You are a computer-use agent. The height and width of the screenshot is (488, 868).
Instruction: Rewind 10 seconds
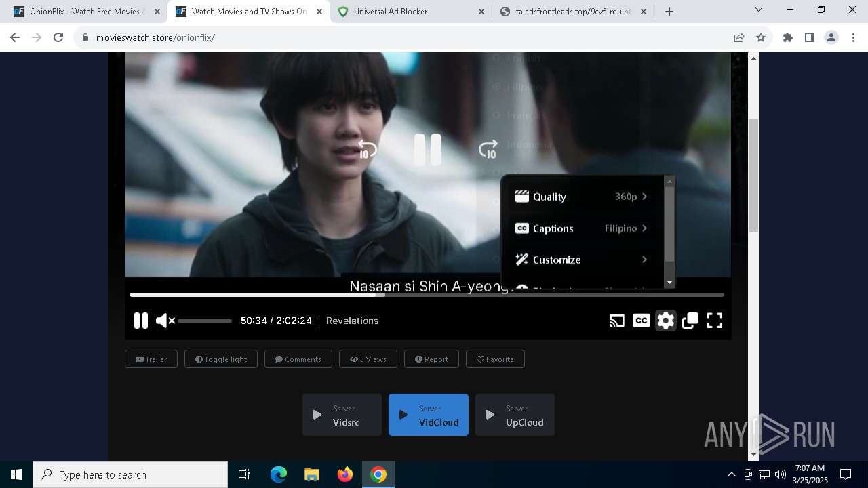point(367,149)
